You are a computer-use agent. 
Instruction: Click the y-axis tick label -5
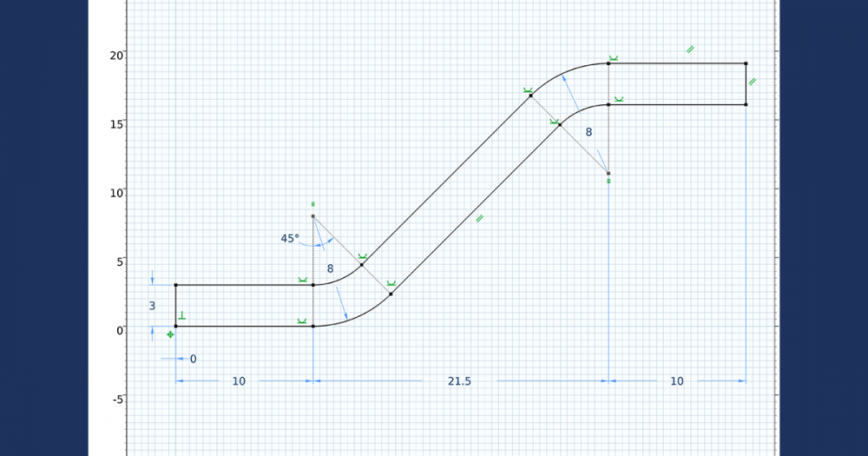point(118,399)
